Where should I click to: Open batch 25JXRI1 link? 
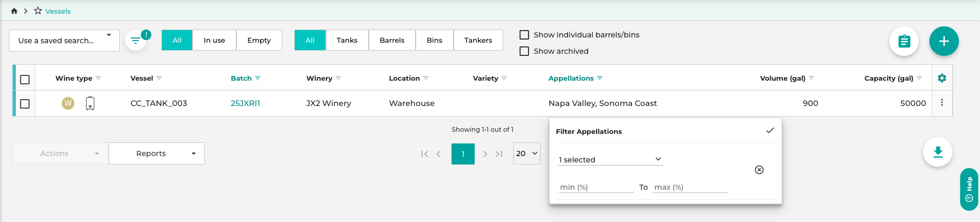[x=245, y=103]
